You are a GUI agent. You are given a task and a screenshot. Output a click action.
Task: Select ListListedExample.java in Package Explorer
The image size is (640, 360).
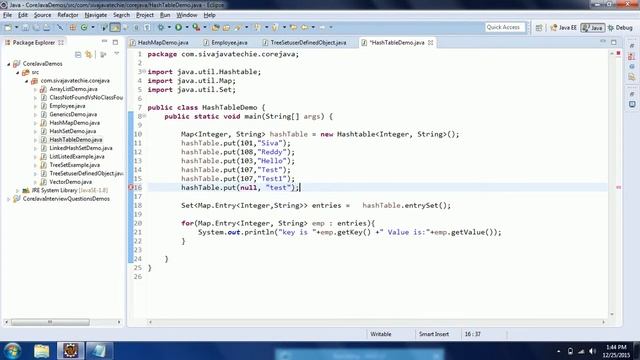(x=77, y=157)
